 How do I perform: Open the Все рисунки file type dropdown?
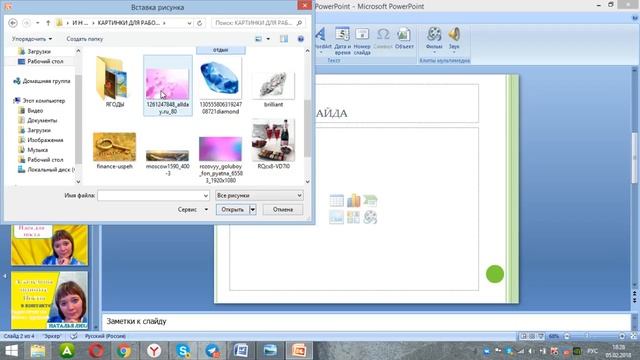259,196
